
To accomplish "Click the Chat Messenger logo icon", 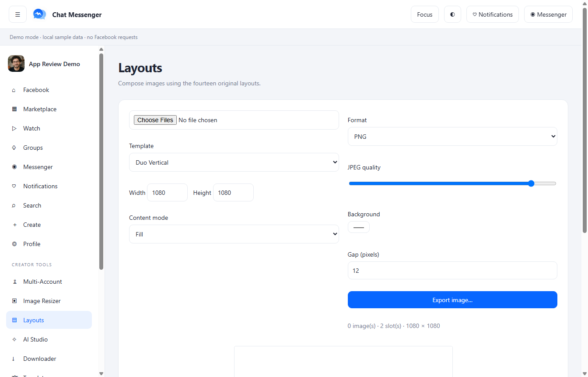I will click(39, 14).
